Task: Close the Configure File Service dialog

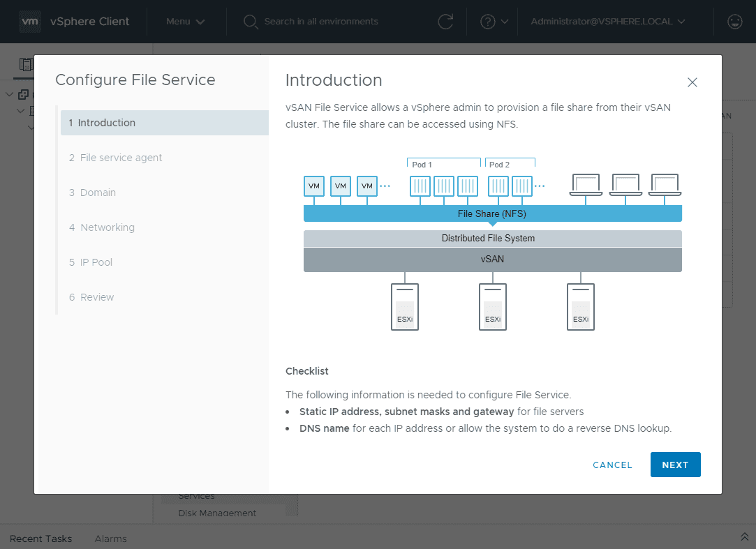Action: click(x=692, y=82)
